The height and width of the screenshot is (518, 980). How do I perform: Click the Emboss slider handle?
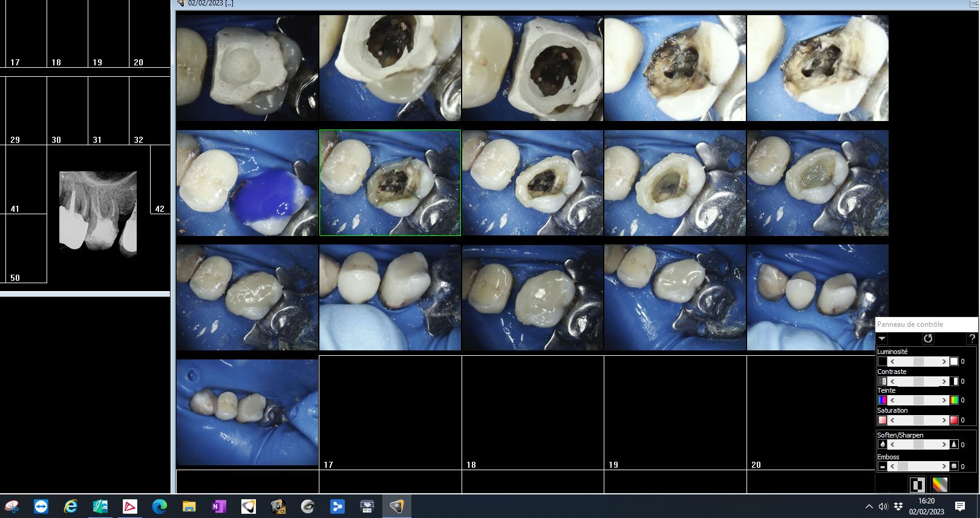tap(903, 467)
